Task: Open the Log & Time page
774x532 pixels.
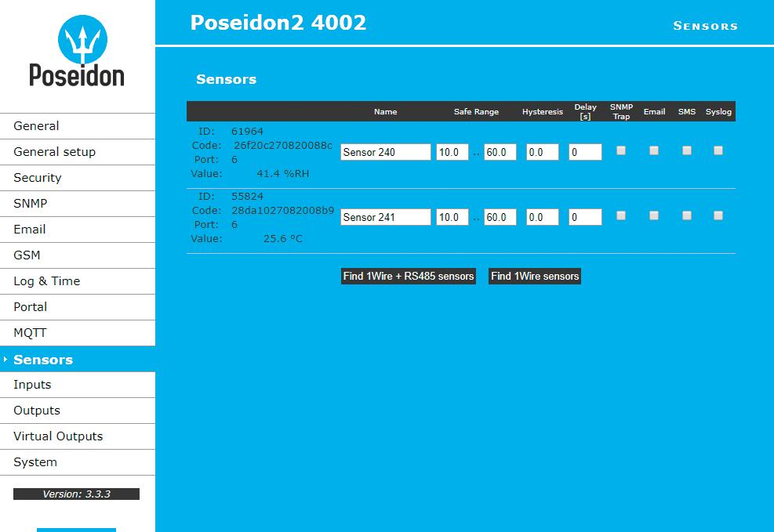Action: tap(78, 281)
